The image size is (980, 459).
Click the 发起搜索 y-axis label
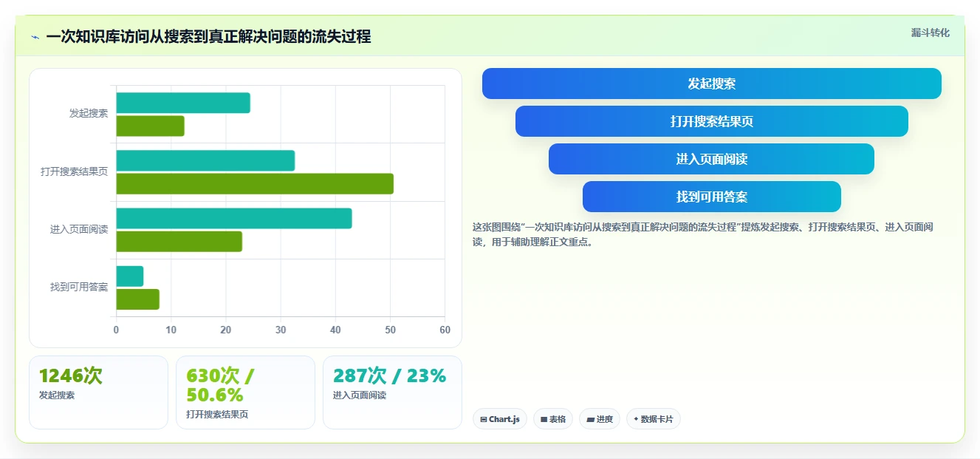(89, 114)
